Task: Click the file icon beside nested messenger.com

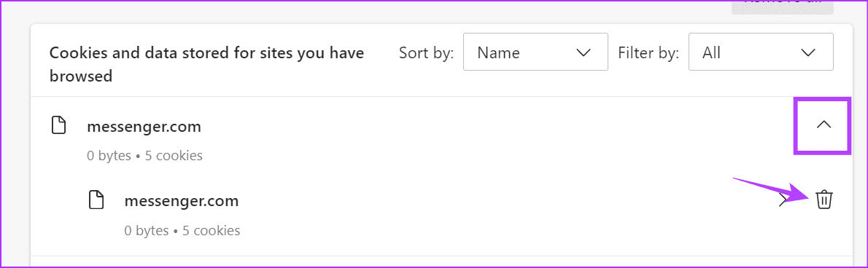Action: click(x=96, y=200)
